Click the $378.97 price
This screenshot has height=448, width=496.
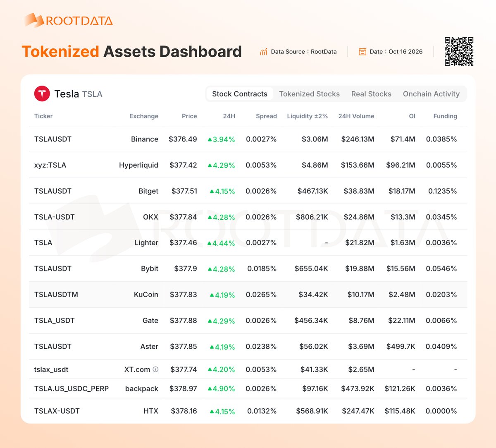tap(183, 389)
